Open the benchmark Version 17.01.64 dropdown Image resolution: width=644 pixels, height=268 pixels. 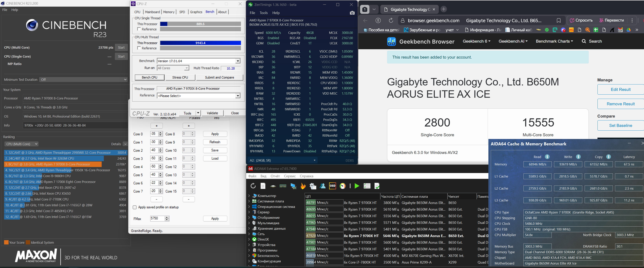(238, 61)
